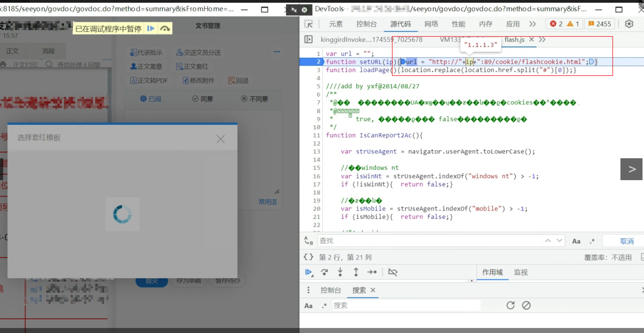The image size is (644, 333).
Task: Resume script execution in debugger toolbar
Action: pos(309,272)
